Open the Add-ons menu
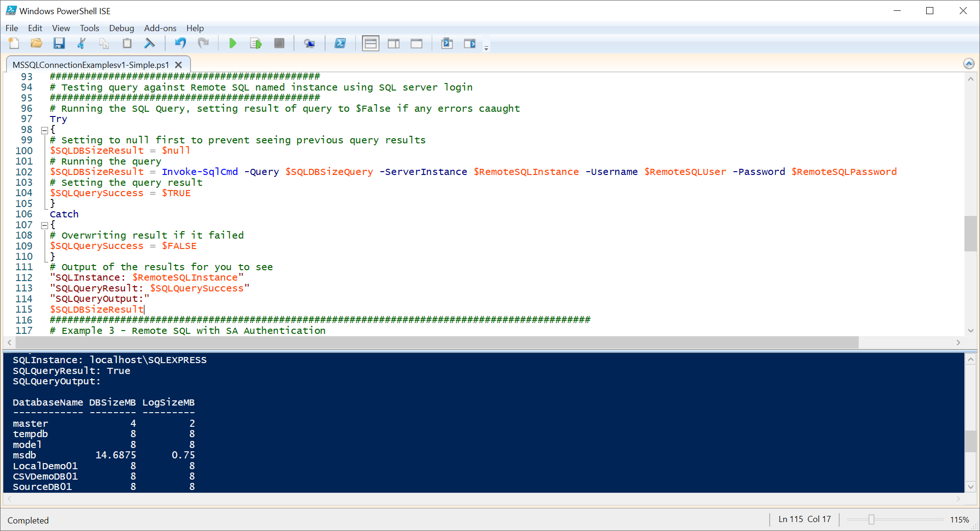980x531 pixels. [x=160, y=28]
